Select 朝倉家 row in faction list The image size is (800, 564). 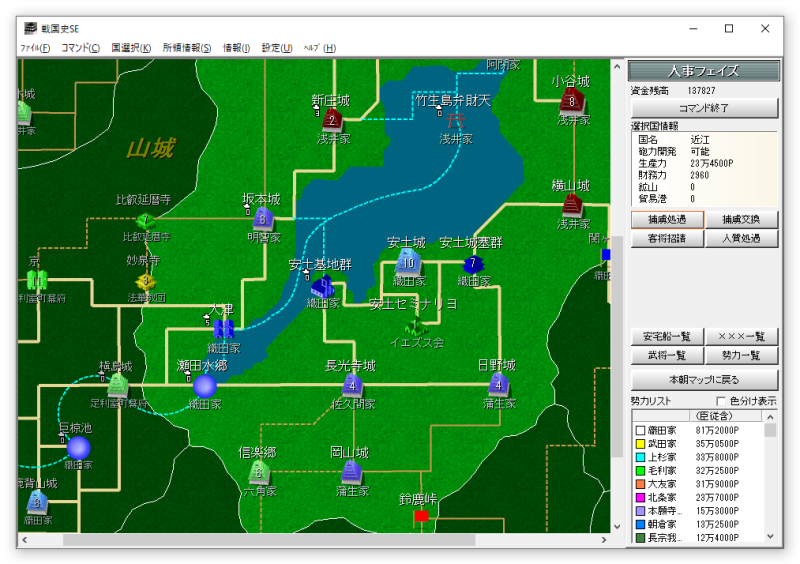pos(698,524)
